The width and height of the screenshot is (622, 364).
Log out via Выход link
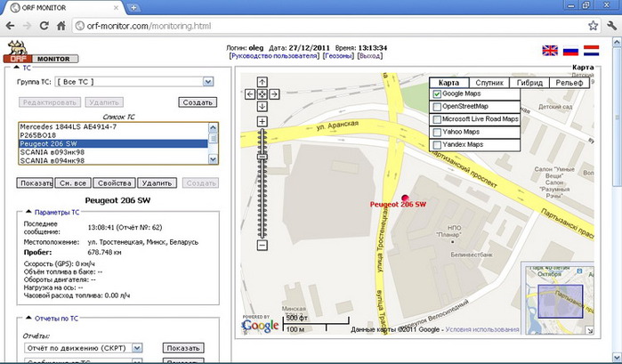[x=369, y=56]
